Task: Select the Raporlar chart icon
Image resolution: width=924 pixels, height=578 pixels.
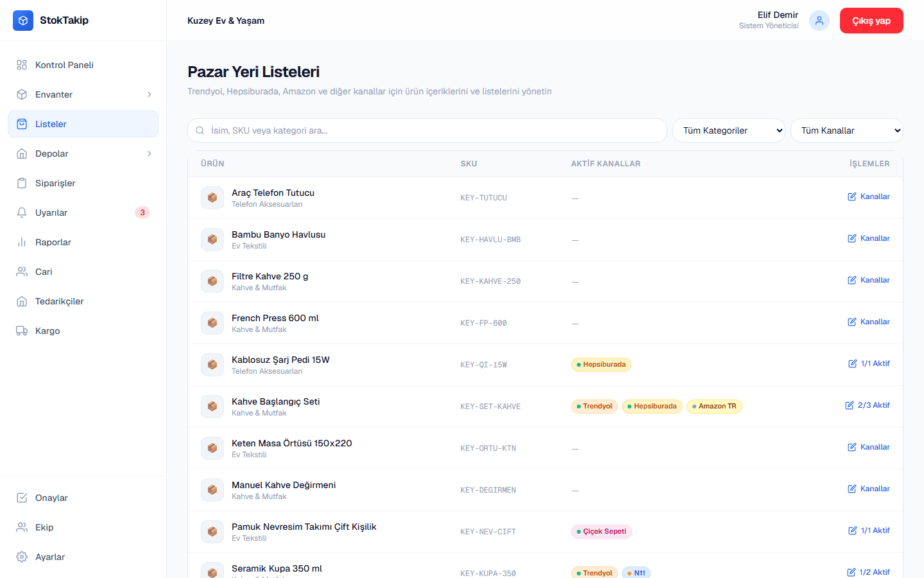Action: pyautogui.click(x=22, y=242)
